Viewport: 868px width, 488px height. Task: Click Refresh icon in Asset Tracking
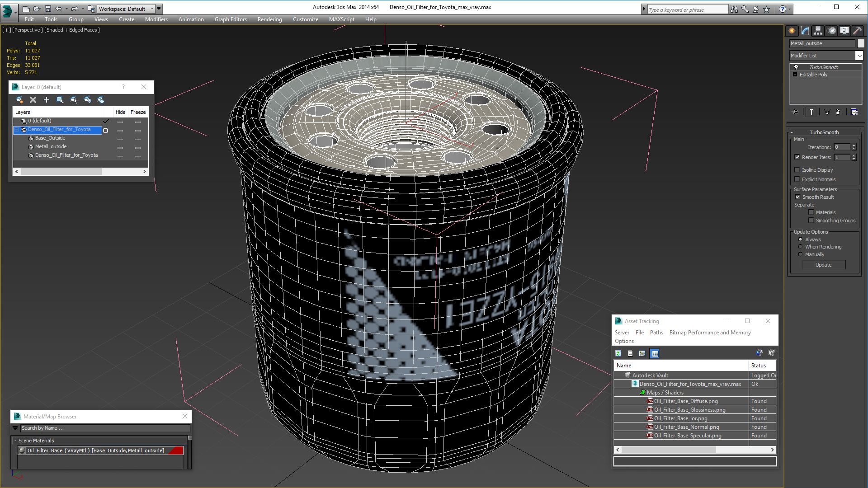[x=618, y=353]
